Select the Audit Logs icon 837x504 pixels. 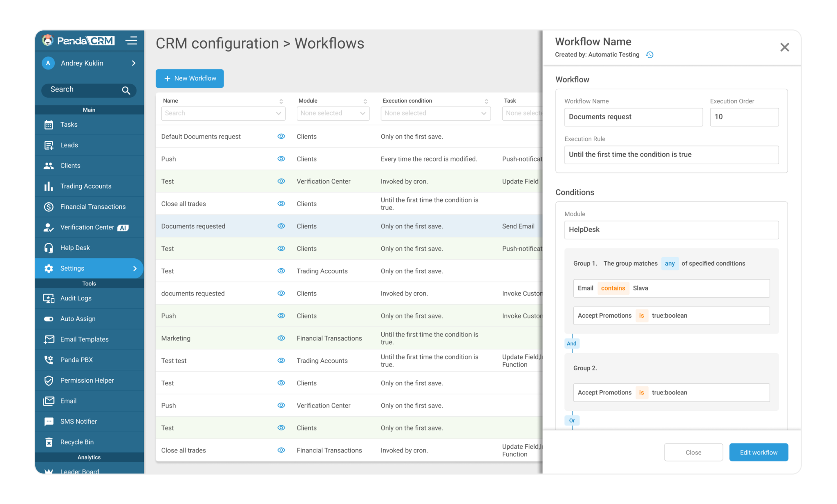pos(49,298)
